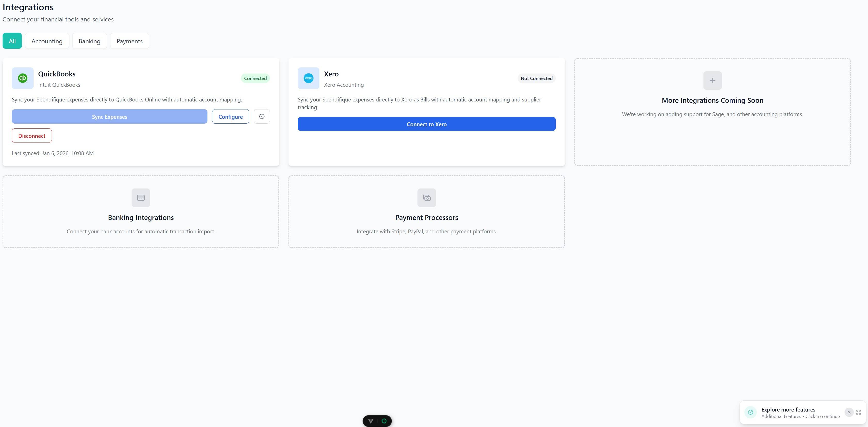Image resolution: width=868 pixels, height=427 pixels.
Task: Click the V logo in the bottom toolbar
Action: [371, 421]
